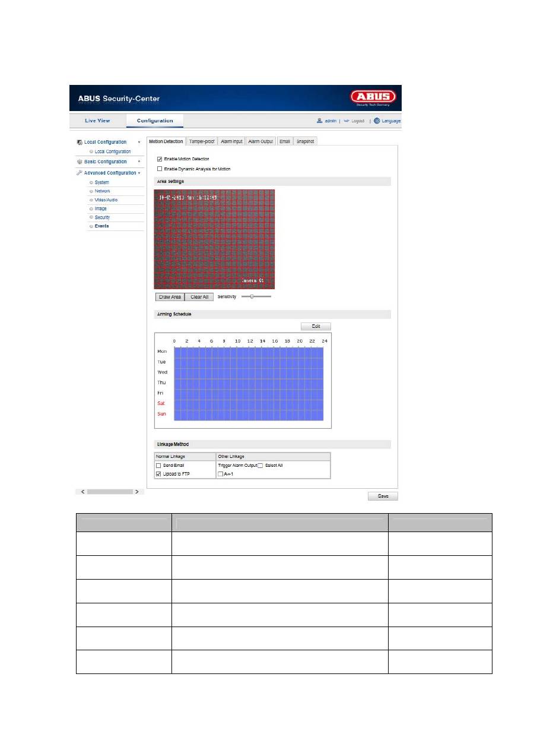The height and width of the screenshot is (756, 534).
Task: Click the Local Configuration monitor icon
Action: 80,143
